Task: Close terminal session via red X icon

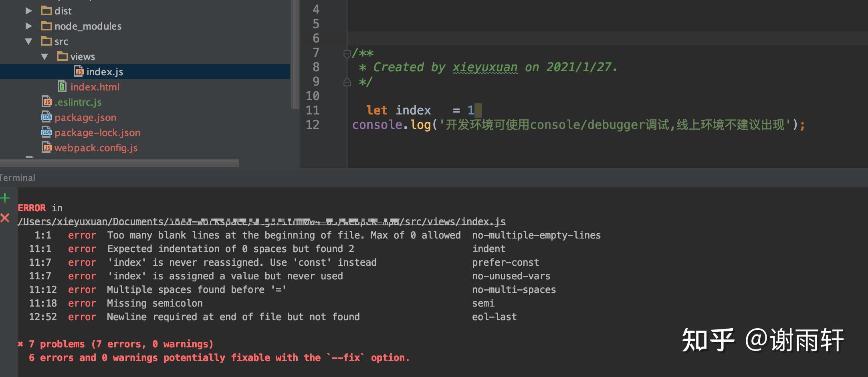Action: 5,218
